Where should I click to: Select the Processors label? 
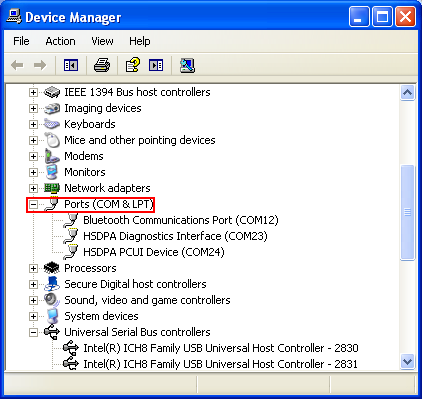[x=90, y=268]
